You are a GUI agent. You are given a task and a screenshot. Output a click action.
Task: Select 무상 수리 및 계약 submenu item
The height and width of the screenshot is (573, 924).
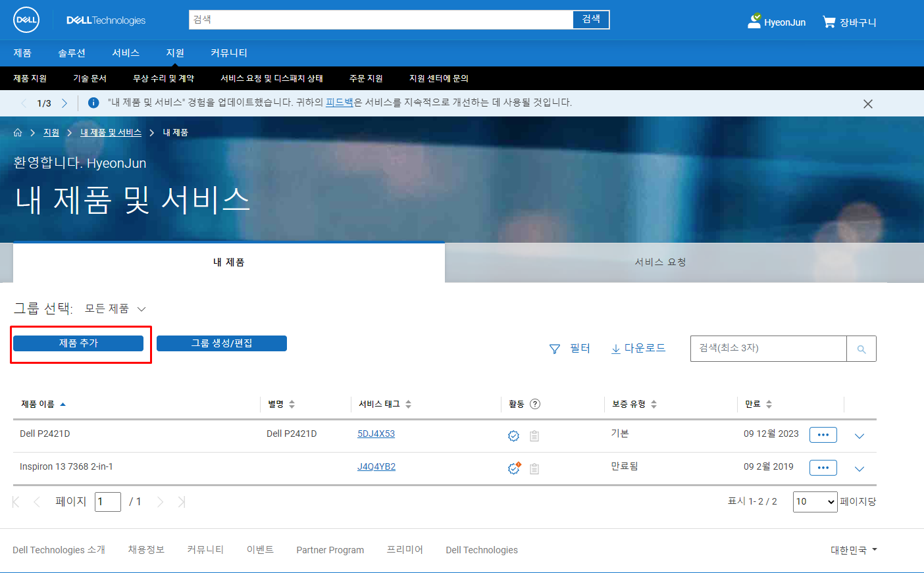pyautogui.click(x=164, y=78)
